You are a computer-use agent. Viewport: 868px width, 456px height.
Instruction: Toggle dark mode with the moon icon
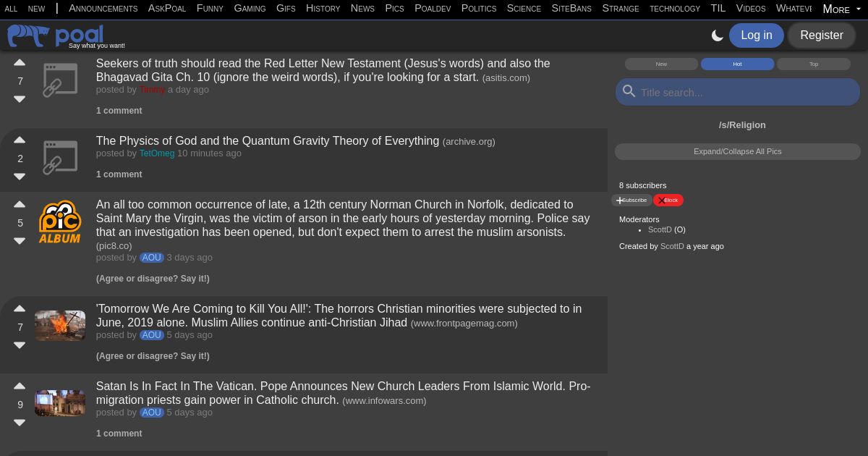pyautogui.click(x=718, y=35)
